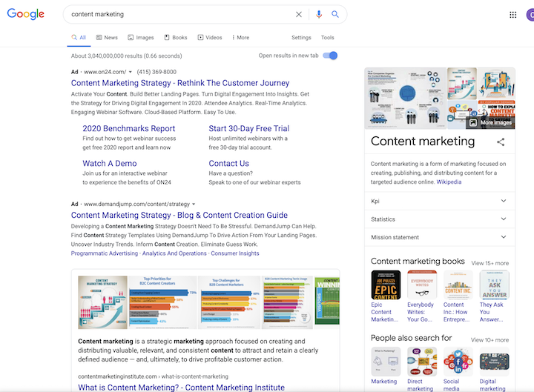Start voice search with microphone icon
The image size is (534, 392).
tap(319, 14)
